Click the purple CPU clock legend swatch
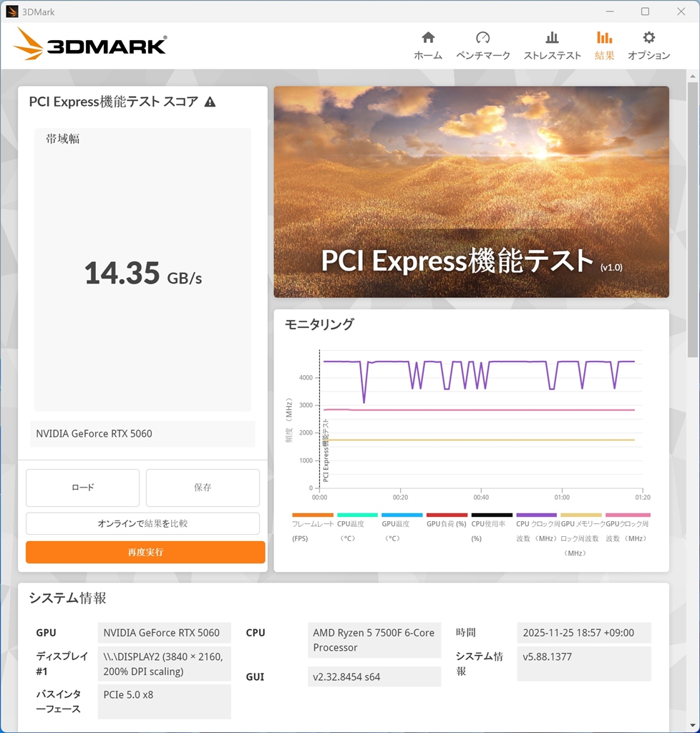Image resolution: width=700 pixels, height=733 pixels. (x=536, y=515)
